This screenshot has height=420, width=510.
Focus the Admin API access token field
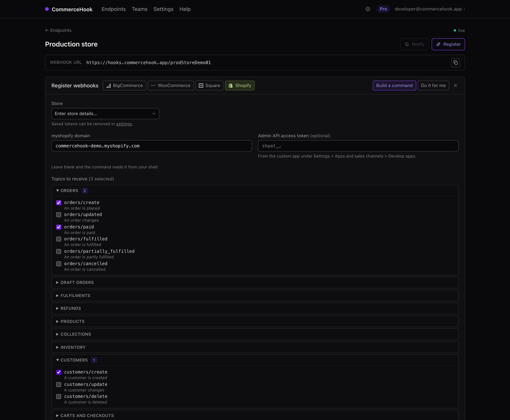tap(358, 146)
